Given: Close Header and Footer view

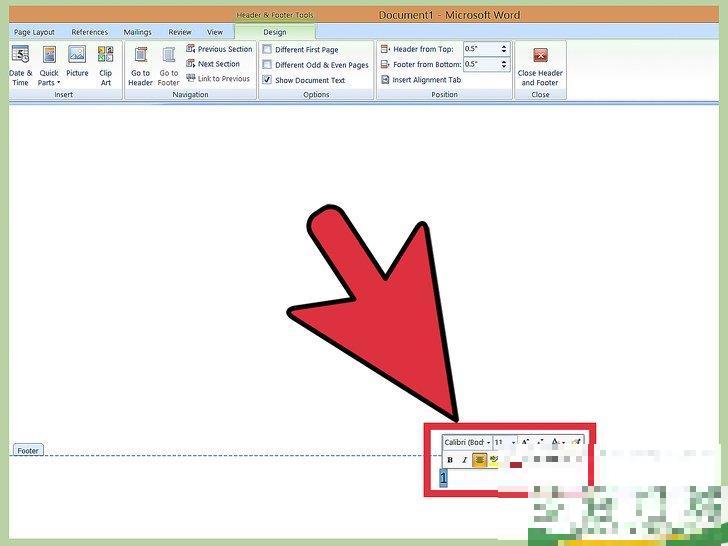Looking at the screenshot, I should pyautogui.click(x=540, y=65).
